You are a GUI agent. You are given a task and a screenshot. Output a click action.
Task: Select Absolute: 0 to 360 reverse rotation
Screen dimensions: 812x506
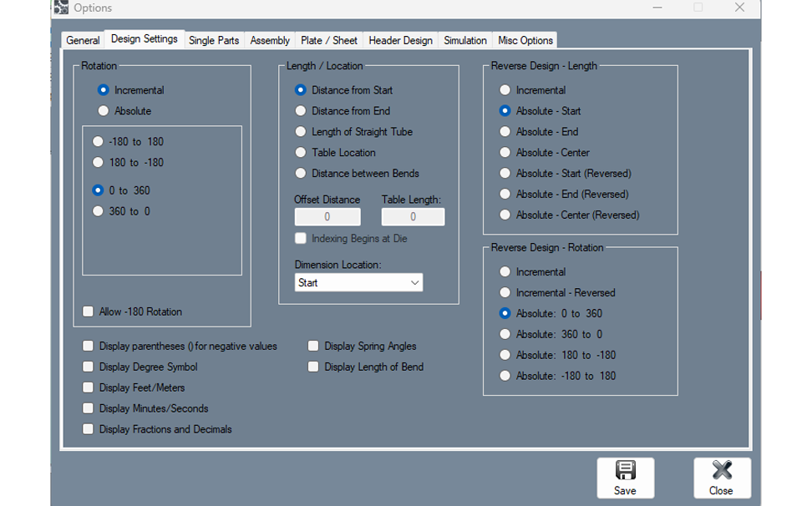click(x=551, y=313)
